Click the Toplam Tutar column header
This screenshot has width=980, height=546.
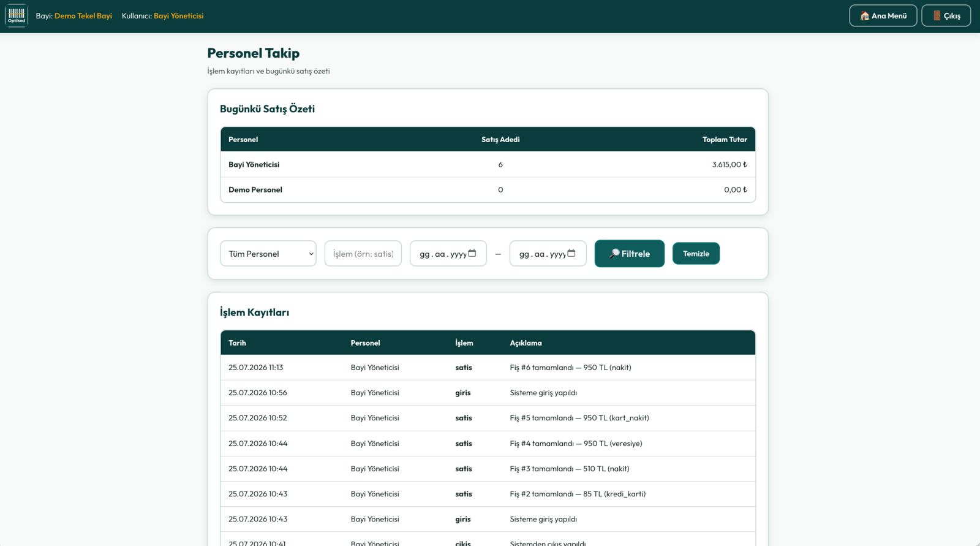pos(725,140)
